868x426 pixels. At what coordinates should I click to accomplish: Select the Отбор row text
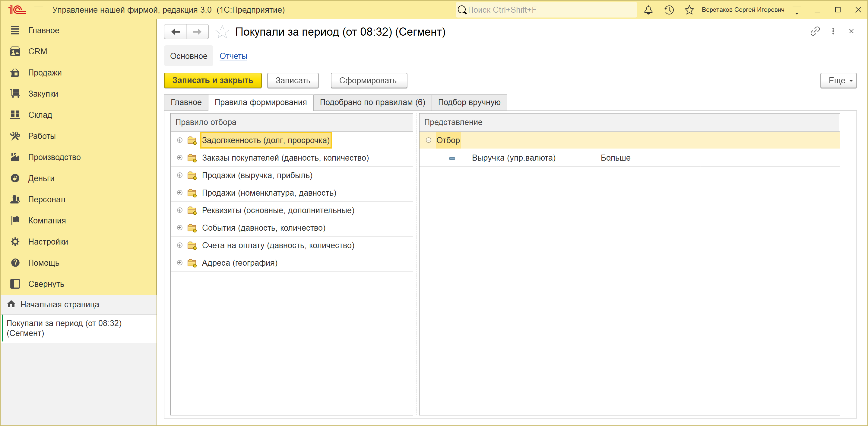(x=448, y=140)
